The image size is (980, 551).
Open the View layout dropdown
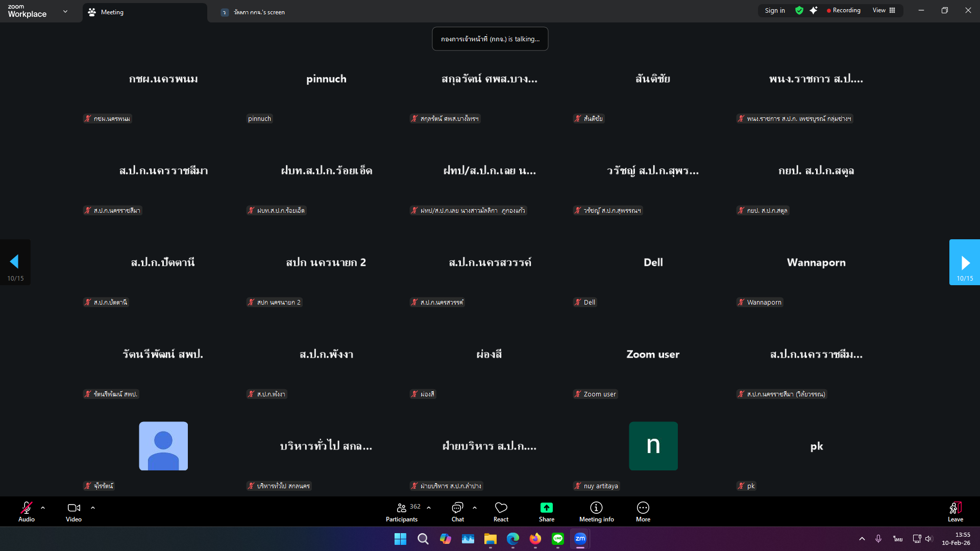tap(884, 10)
